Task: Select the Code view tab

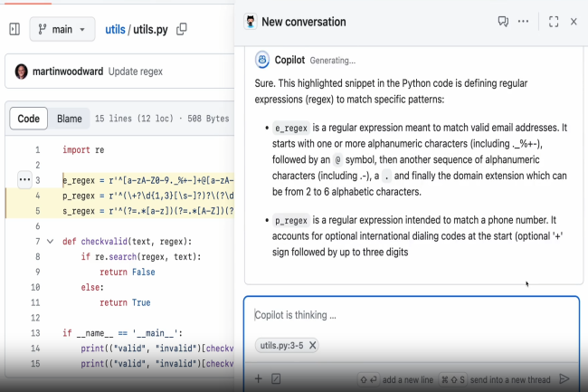Action: [29, 119]
